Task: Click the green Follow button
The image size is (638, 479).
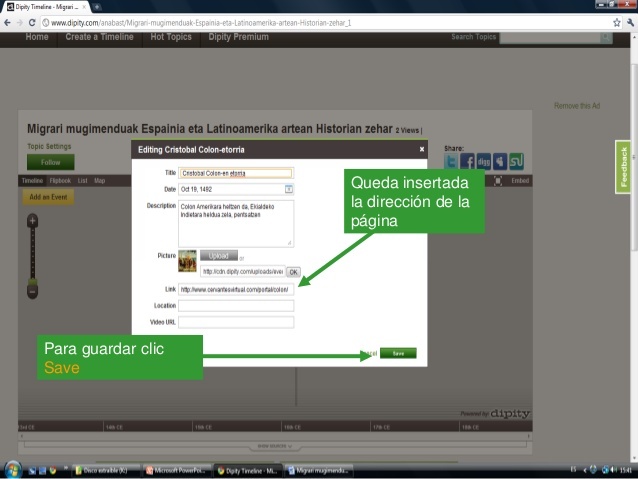Action: 50,162
